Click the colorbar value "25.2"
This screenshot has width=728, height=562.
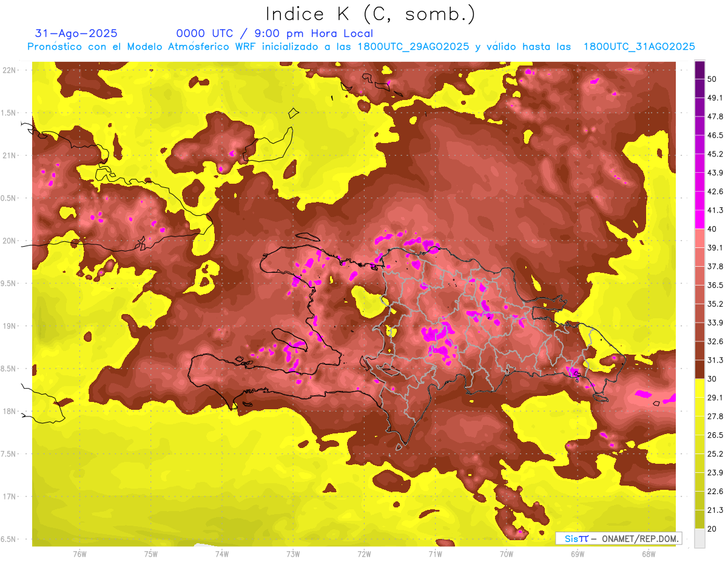click(716, 454)
